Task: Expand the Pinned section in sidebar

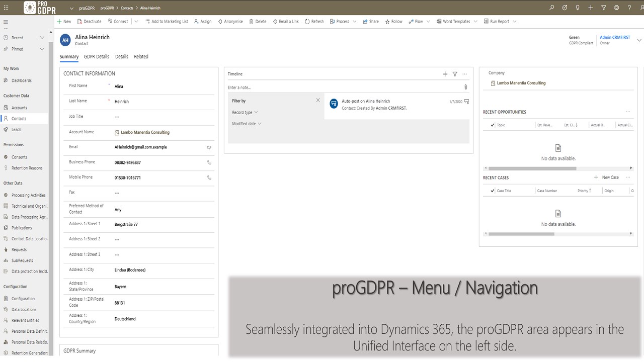Action: click(42, 49)
